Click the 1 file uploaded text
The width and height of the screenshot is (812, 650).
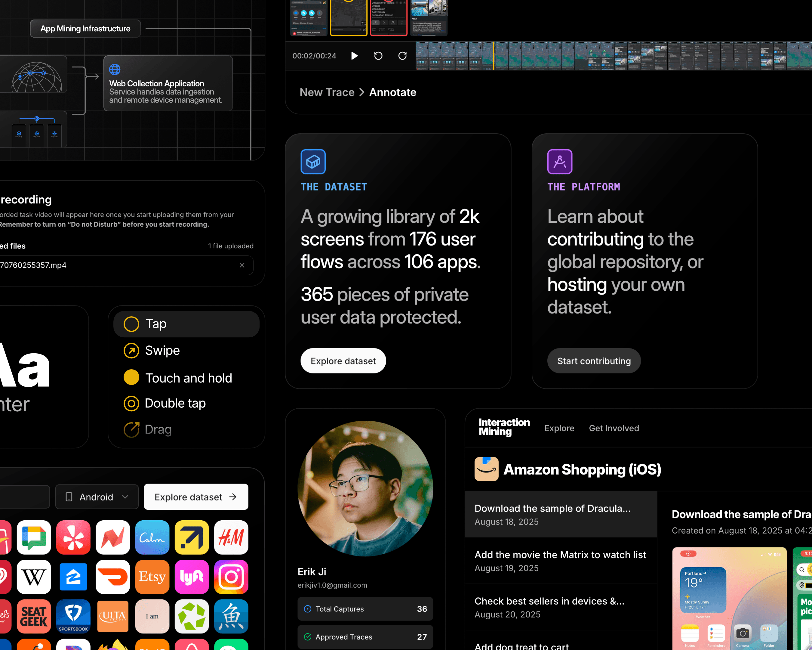tap(230, 246)
